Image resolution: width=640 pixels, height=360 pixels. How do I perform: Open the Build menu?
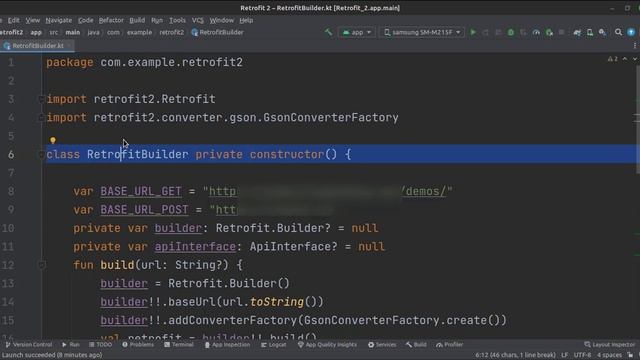pyautogui.click(x=137, y=20)
